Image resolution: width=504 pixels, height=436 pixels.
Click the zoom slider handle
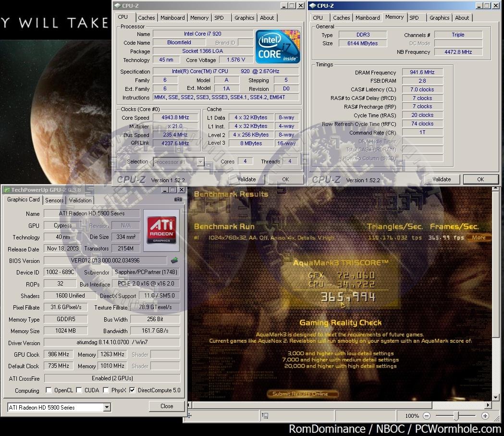[456, 416]
